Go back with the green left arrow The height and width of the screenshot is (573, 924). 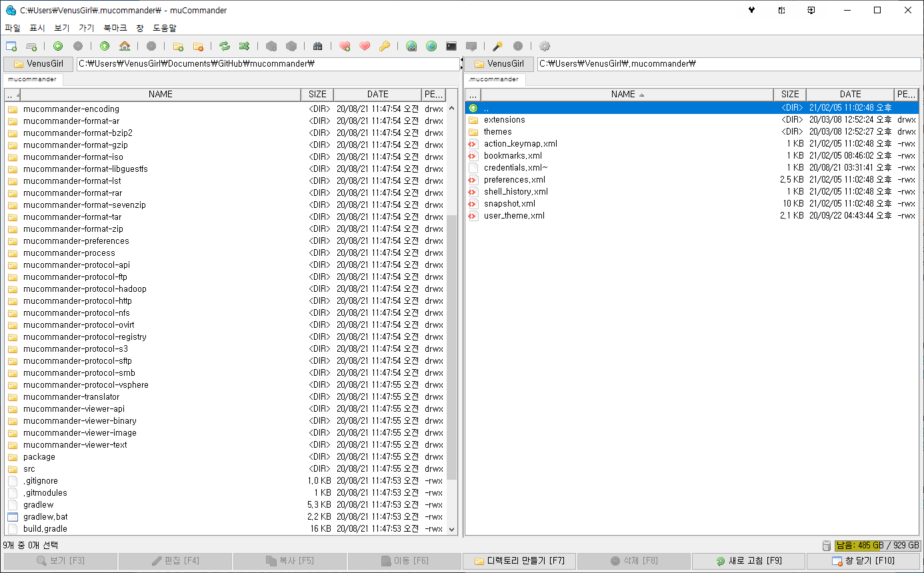[x=58, y=46]
